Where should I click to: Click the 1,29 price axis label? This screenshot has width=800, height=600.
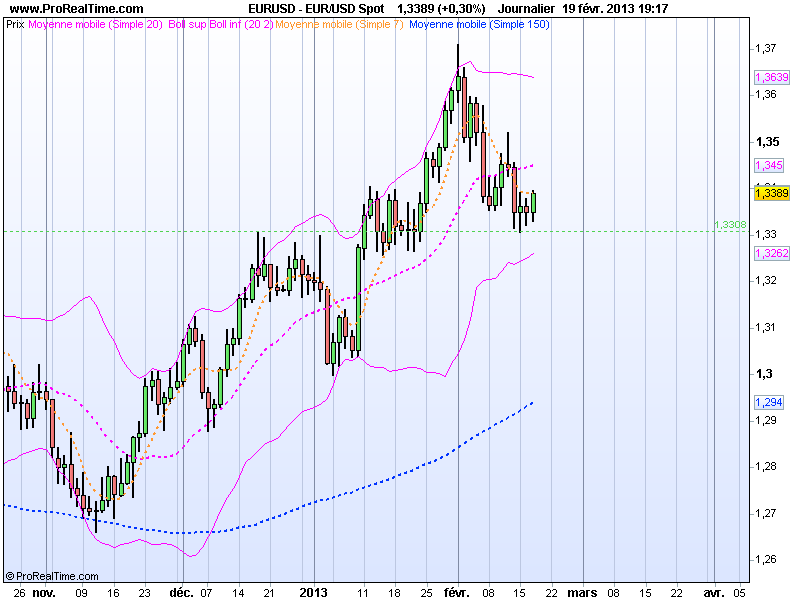(x=766, y=420)
